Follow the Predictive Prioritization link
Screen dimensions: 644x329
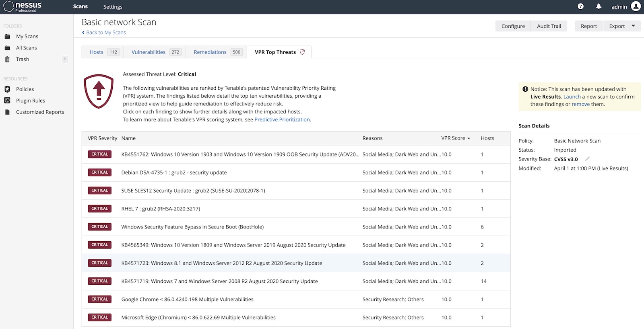point(282,119)
